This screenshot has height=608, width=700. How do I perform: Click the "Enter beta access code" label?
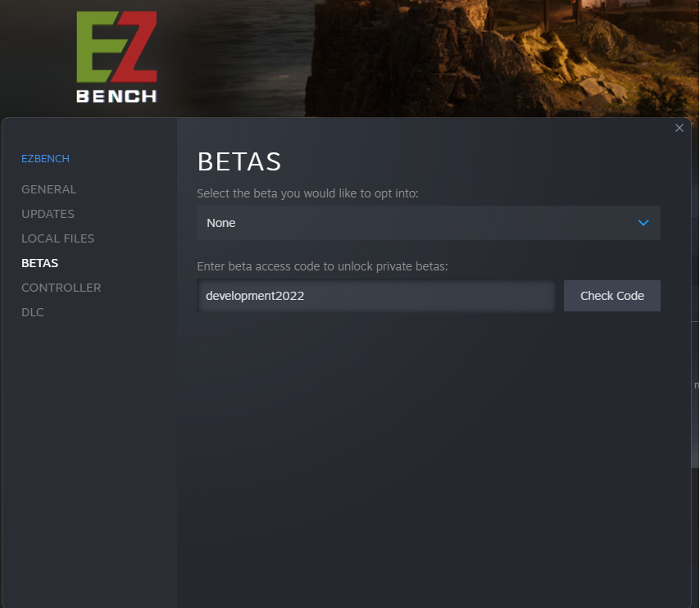click(x=322, y=266)
